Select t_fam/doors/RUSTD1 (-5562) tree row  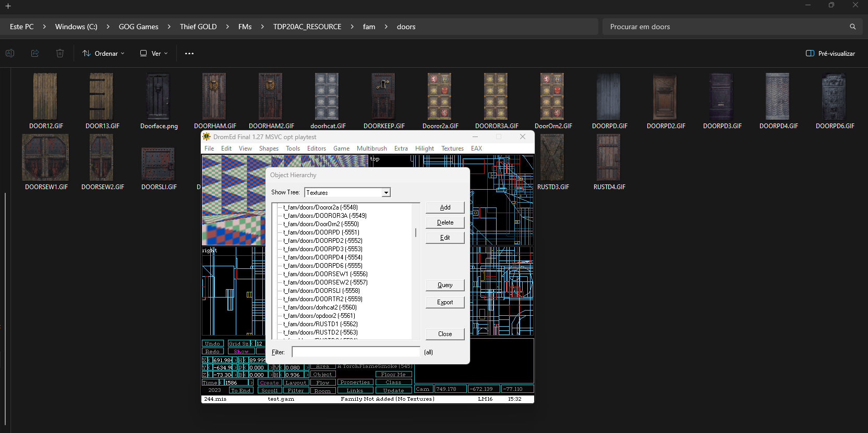point(320,324)
